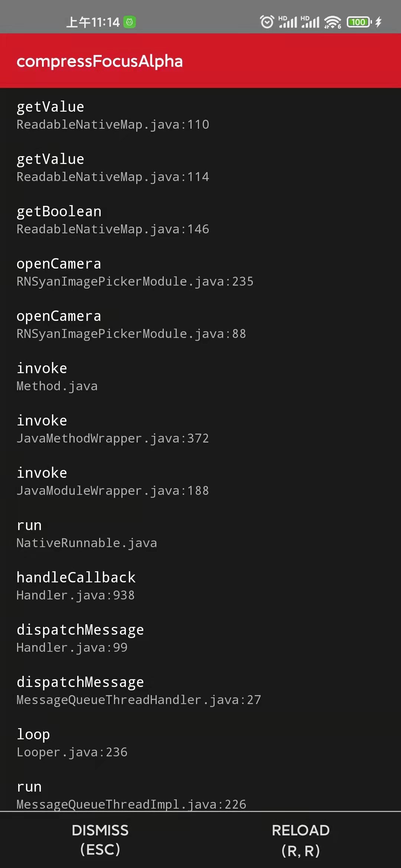This screenshot has height=868, width=401.
Task: Open ReadableNativeMap.java:114 stack frame
Action: pyautogui.click(x=113, y=167)
